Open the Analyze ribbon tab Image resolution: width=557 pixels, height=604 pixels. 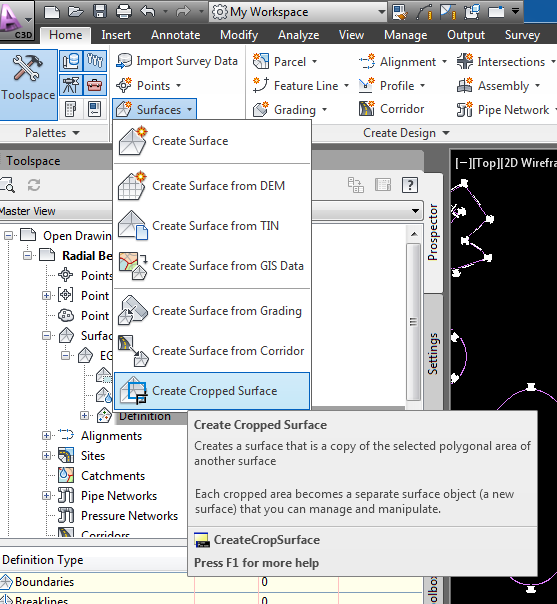tap(299, 35)
